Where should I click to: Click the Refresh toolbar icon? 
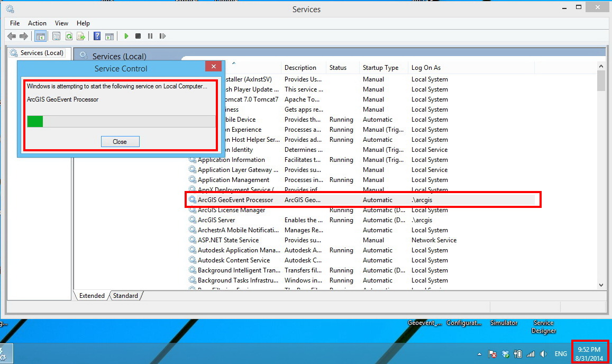(x=69, y=37)
